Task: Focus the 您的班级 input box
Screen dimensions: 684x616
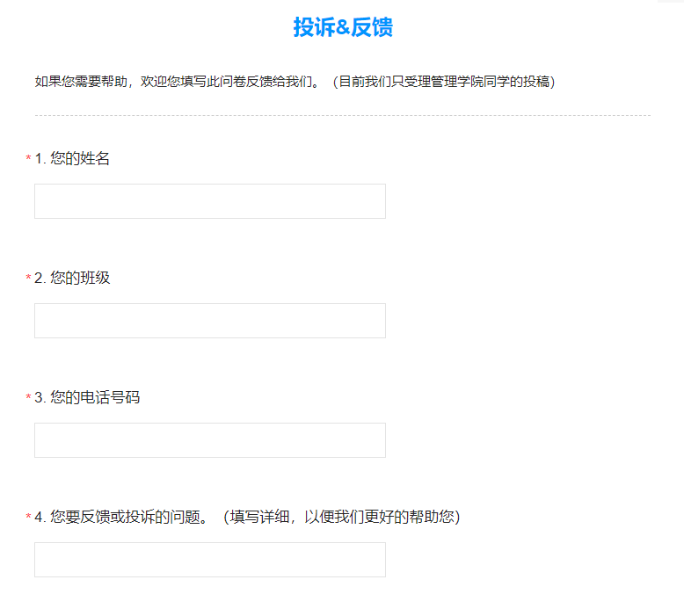Action: [209, 321]
